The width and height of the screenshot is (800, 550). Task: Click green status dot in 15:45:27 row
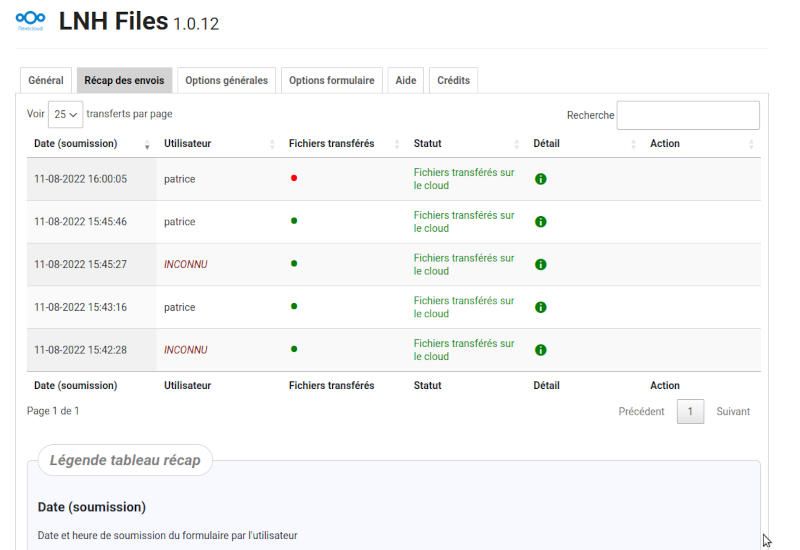click(x=294, y=264)
